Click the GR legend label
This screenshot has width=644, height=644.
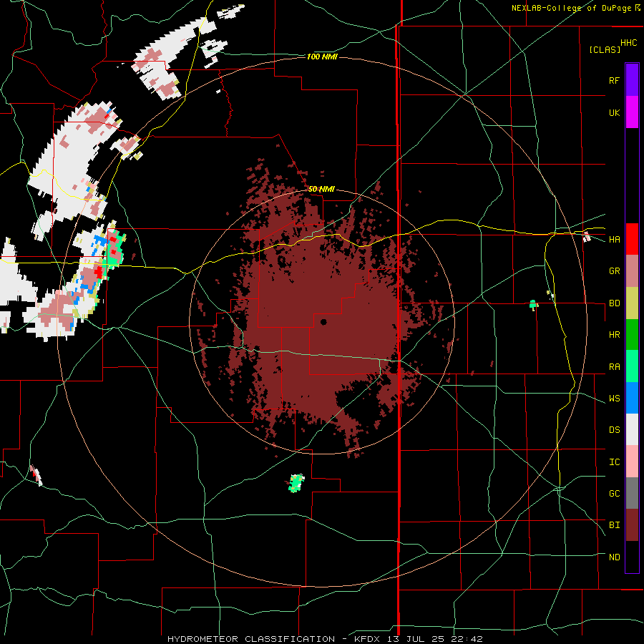[614, 270]
